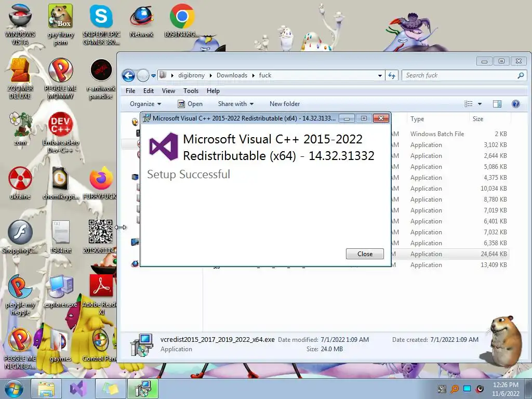
Task: Click the ukraine radiation icon
Action: tap(20, 183)
